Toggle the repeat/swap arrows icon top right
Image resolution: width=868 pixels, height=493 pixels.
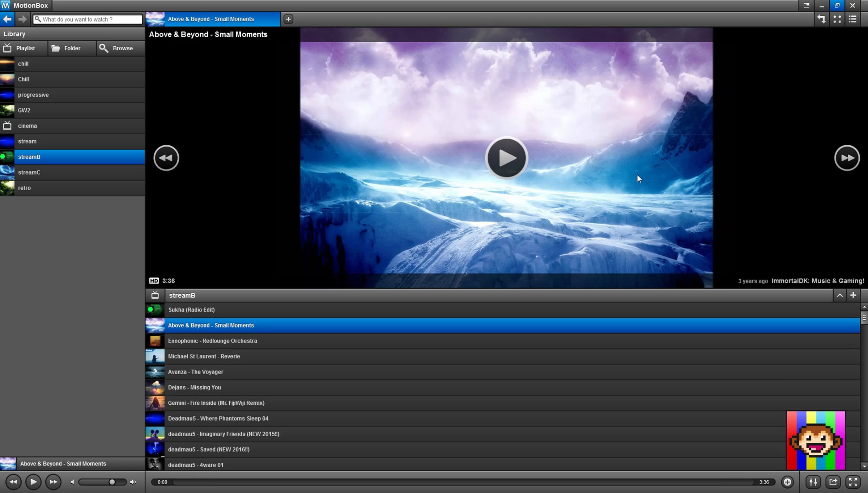pyautogui.click(x=821, y=19)
